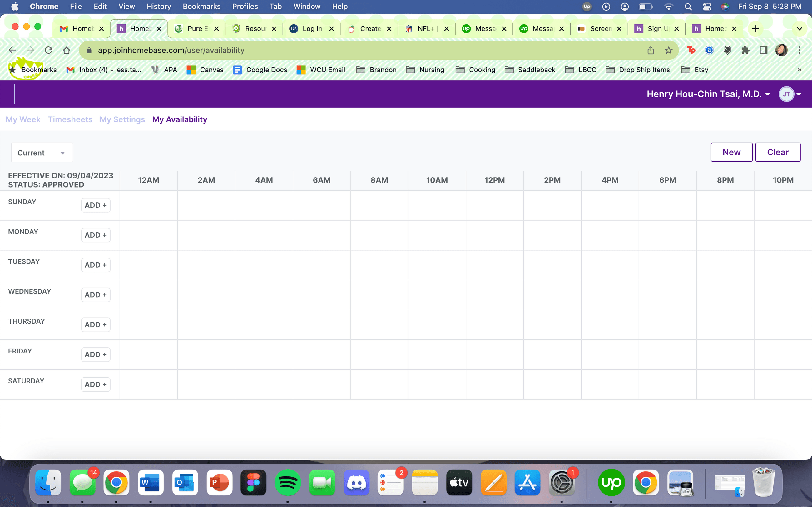
Task: Open the Extensions puzzle icon
Action: tap(745, 50)
